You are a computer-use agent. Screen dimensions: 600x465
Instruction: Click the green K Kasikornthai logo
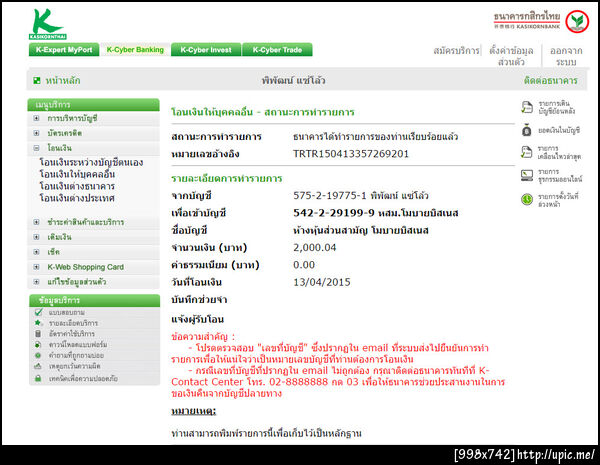click(47, 24)
